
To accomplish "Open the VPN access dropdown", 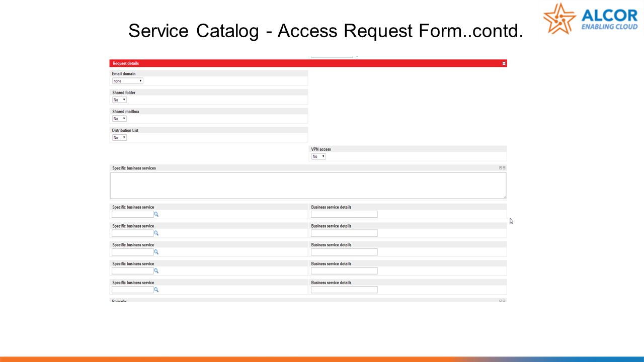I will click(318, 156).
